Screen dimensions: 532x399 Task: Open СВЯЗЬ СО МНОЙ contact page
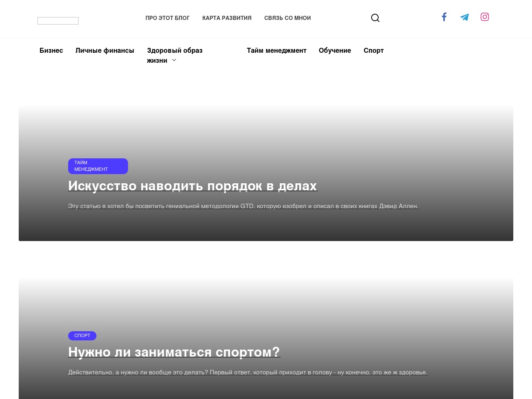tap(288, 18)
